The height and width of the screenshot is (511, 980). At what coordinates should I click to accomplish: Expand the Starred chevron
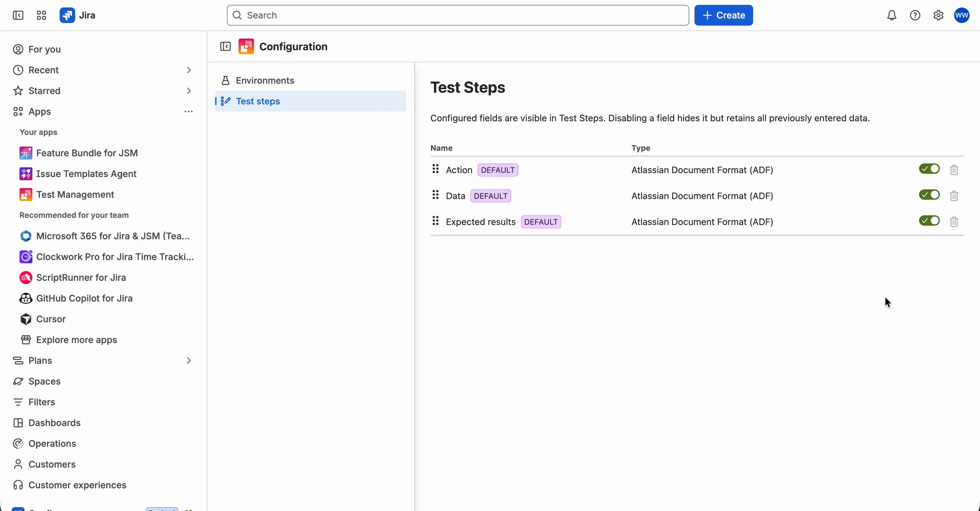(189, 90)
